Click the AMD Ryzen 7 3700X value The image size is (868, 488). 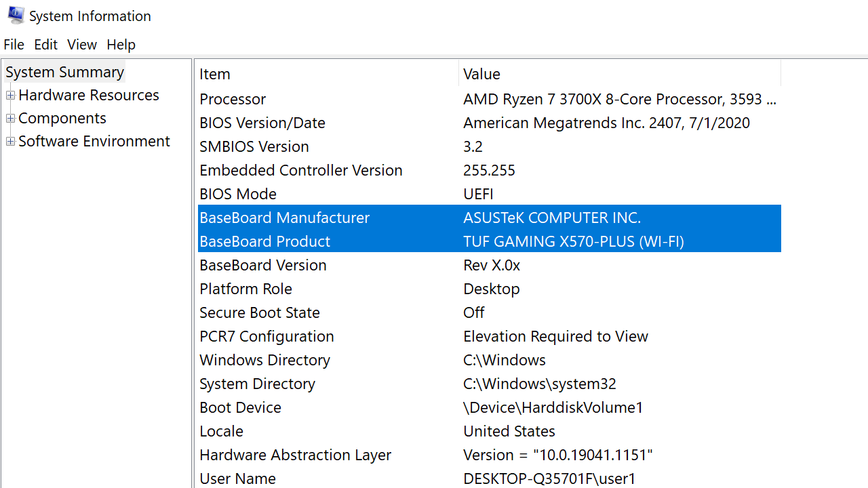pos(620,99)
